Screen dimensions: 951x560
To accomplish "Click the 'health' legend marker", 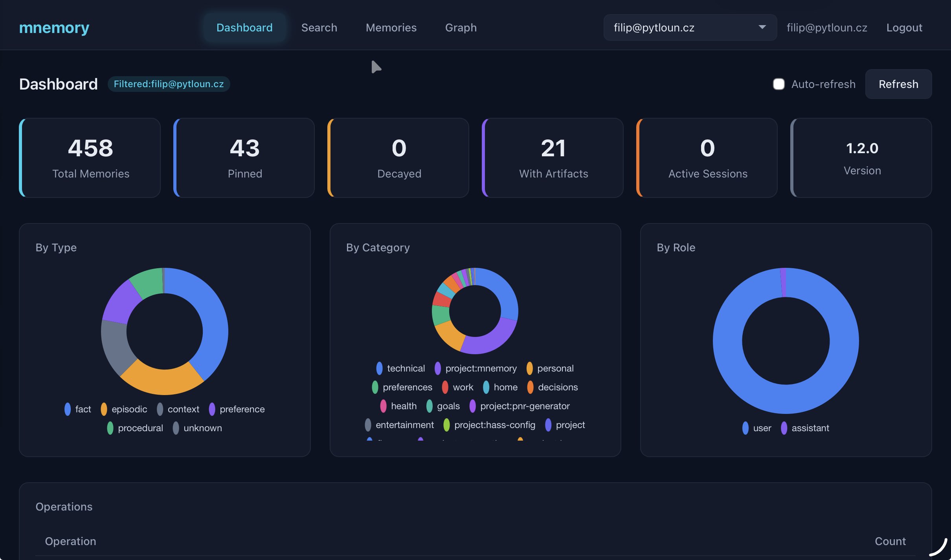I will (x=384, y=406).
